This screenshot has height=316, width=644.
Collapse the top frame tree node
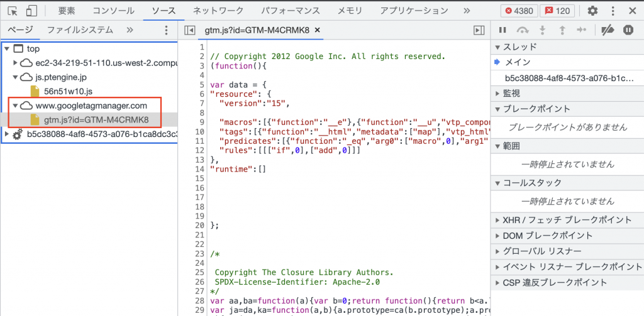tap(6, 49)
